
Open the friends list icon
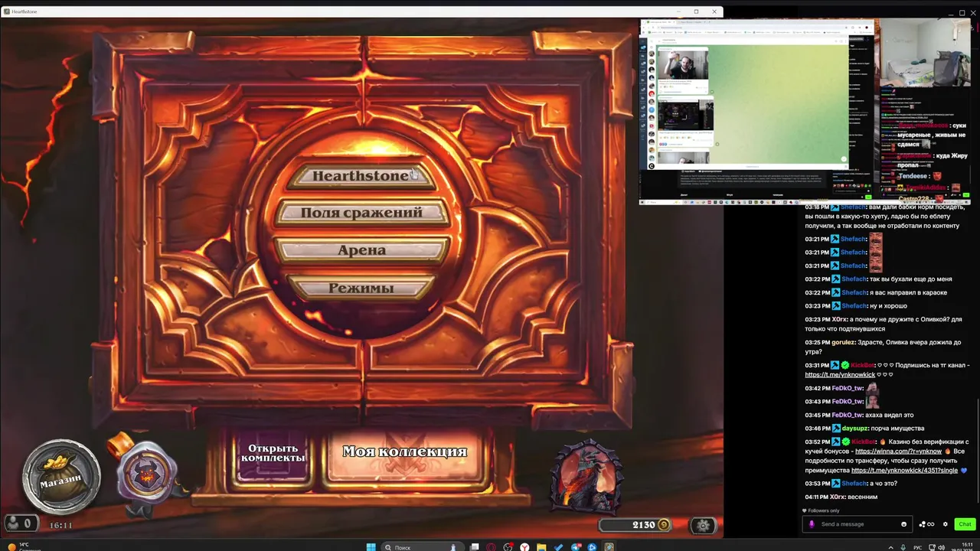pyautogui.click(x=20, y=524)
